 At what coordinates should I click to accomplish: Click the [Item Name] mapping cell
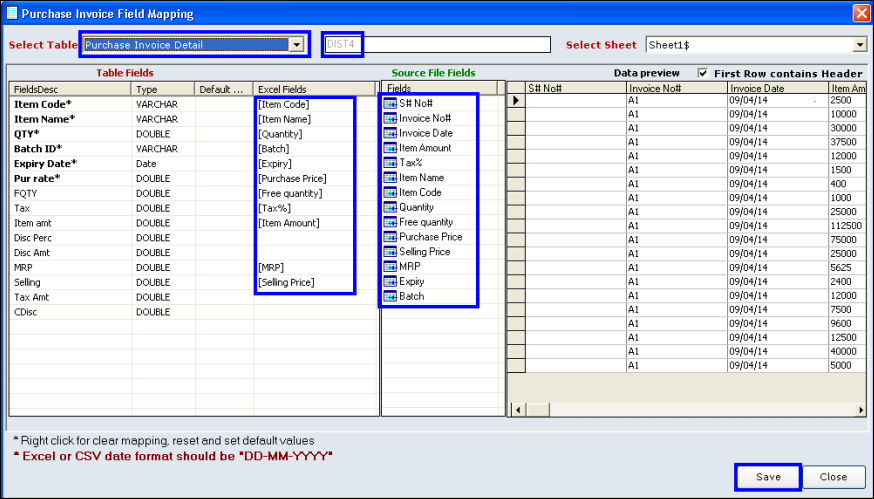[x=315, y=119]
